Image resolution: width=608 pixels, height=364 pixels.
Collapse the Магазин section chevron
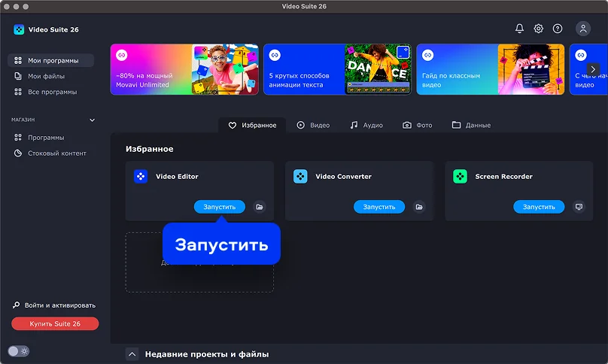click(92, 120)
